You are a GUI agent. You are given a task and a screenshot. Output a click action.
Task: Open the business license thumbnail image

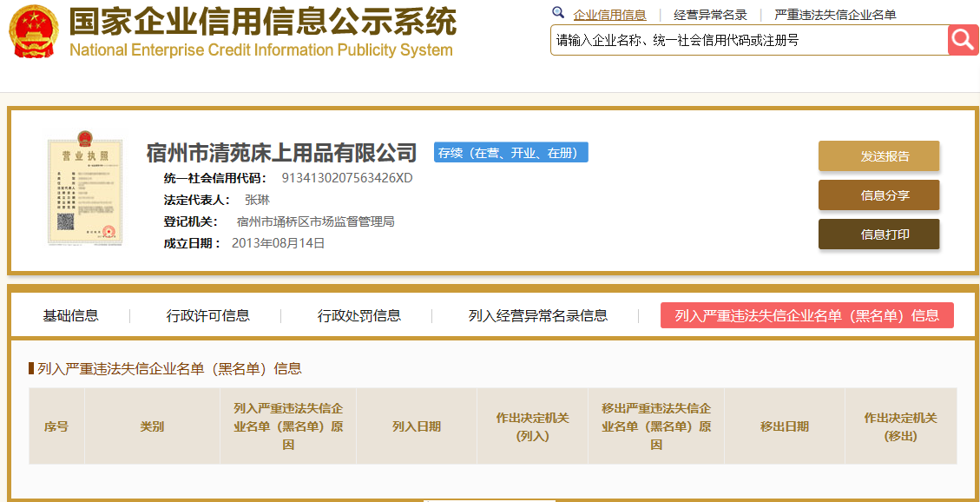click(84, 188)
